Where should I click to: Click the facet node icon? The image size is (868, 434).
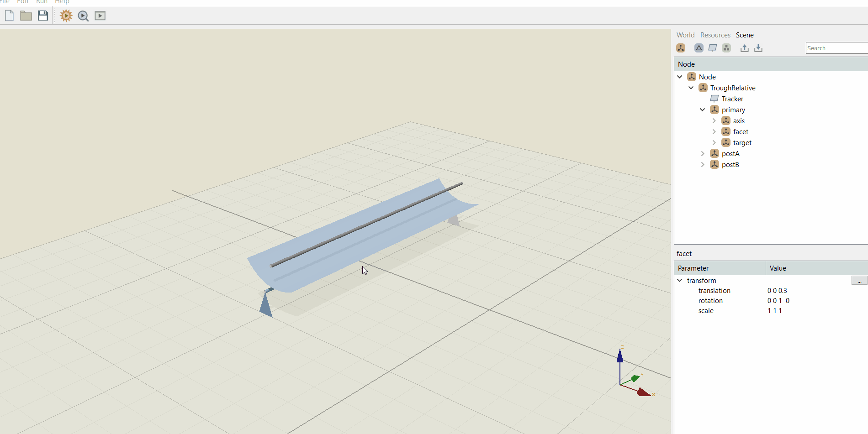pyautogui.click(x=726, y=131)
